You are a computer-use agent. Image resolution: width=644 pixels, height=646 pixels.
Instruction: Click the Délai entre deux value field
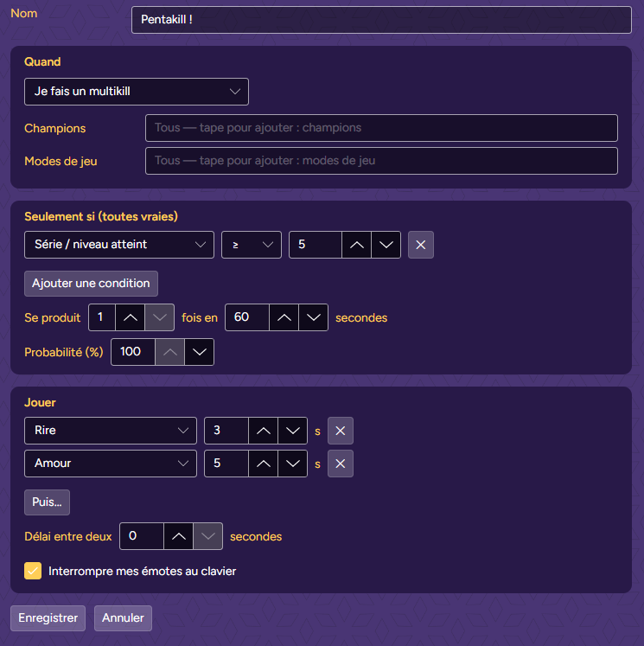pyautogui.click(x=142, y=536)
